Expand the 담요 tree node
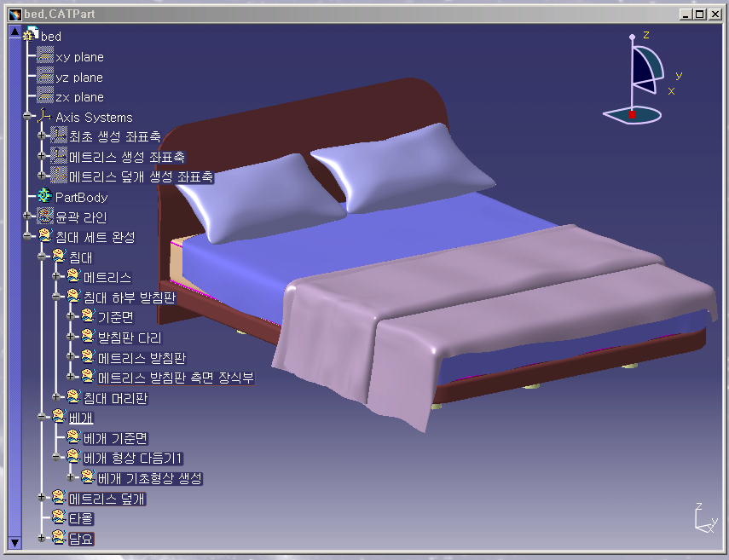Image resolution: width=729 pixels, height=560 pixels. (x=42, y=538)
